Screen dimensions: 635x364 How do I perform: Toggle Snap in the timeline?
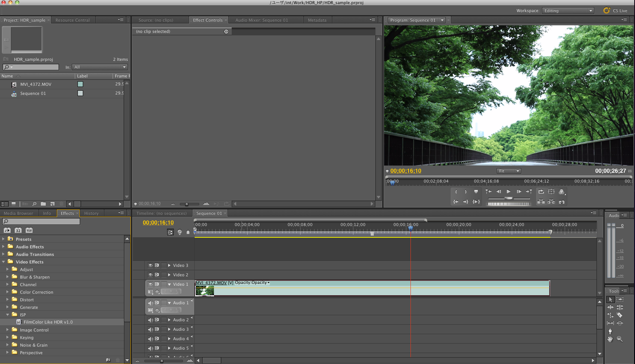coord(170,232)
